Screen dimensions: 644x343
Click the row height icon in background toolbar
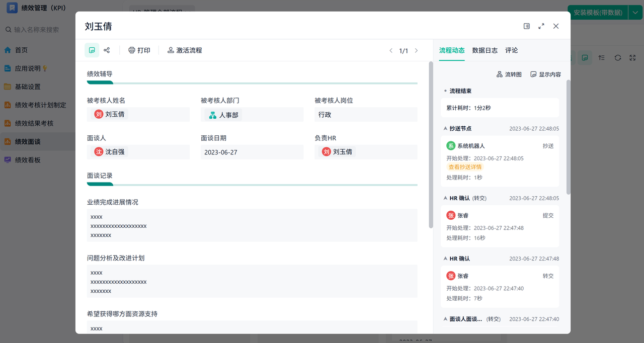602,58
